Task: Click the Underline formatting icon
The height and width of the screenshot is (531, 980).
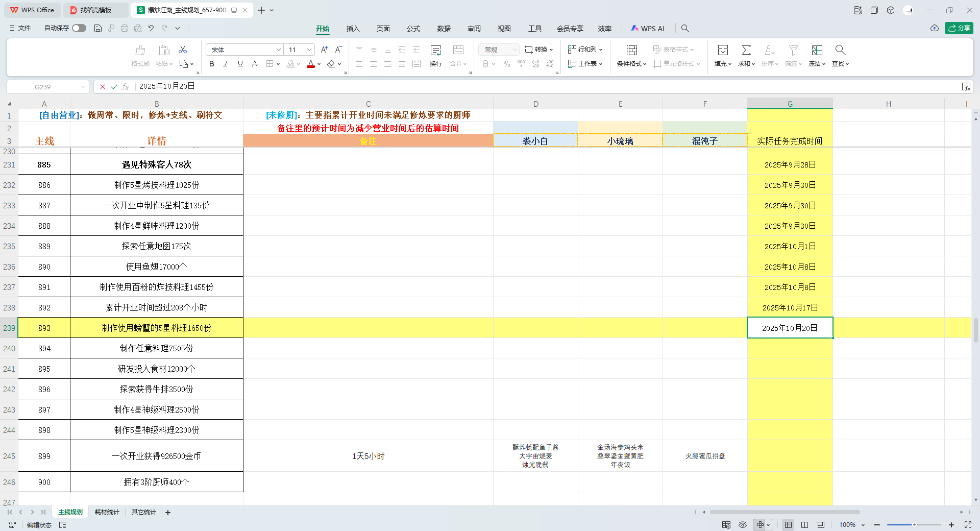Action: pyautogui.click(x=240, y=64)
